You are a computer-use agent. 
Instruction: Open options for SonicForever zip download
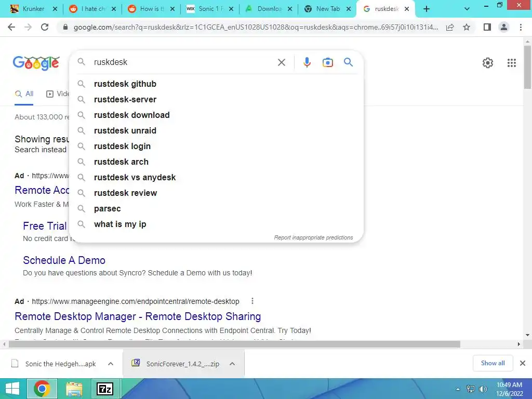coord(232,364)
